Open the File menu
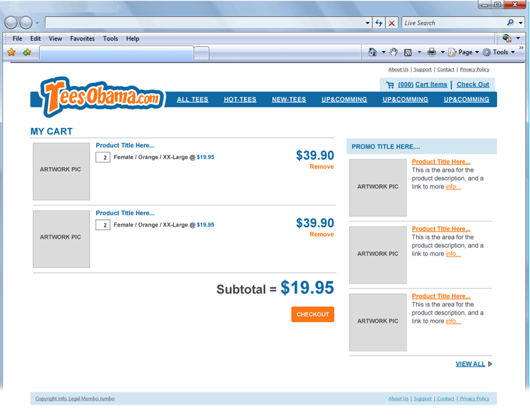 17,38
